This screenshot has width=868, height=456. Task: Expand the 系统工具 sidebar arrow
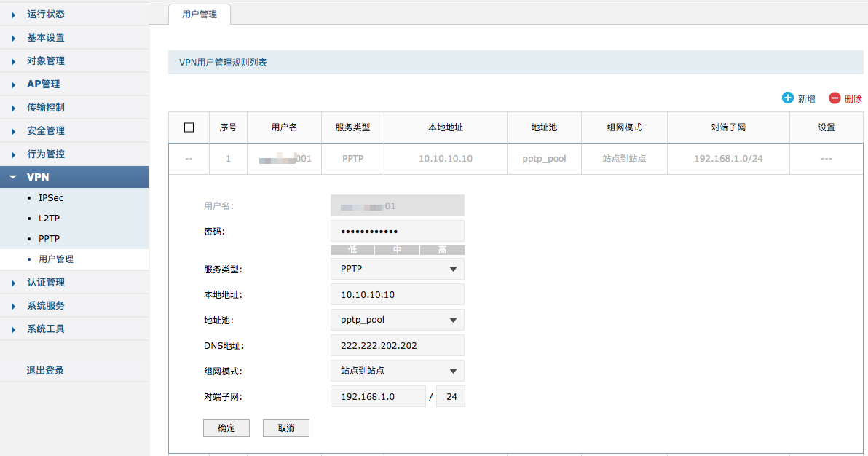14,329
